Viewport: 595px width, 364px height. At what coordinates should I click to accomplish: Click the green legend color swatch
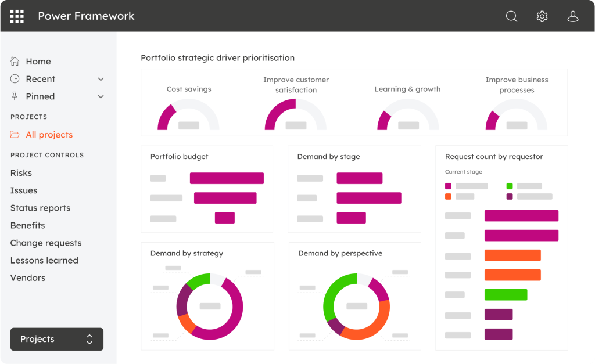click(x=510, y=186)
